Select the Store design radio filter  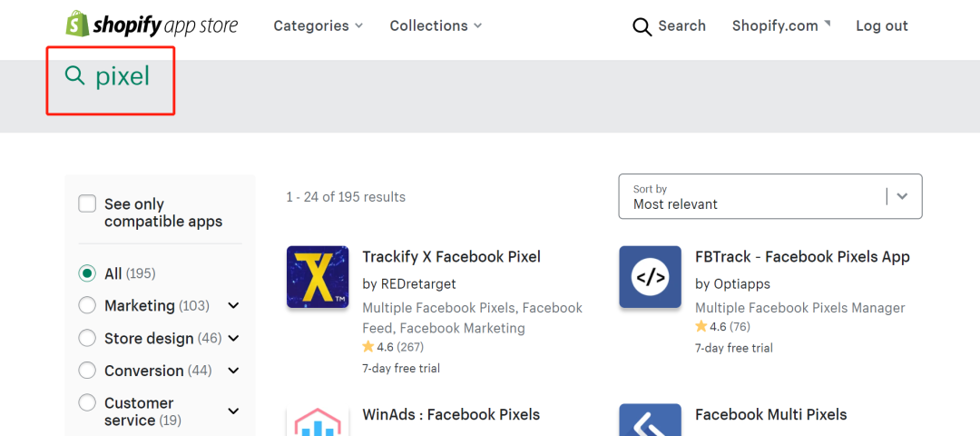(87, 338)
